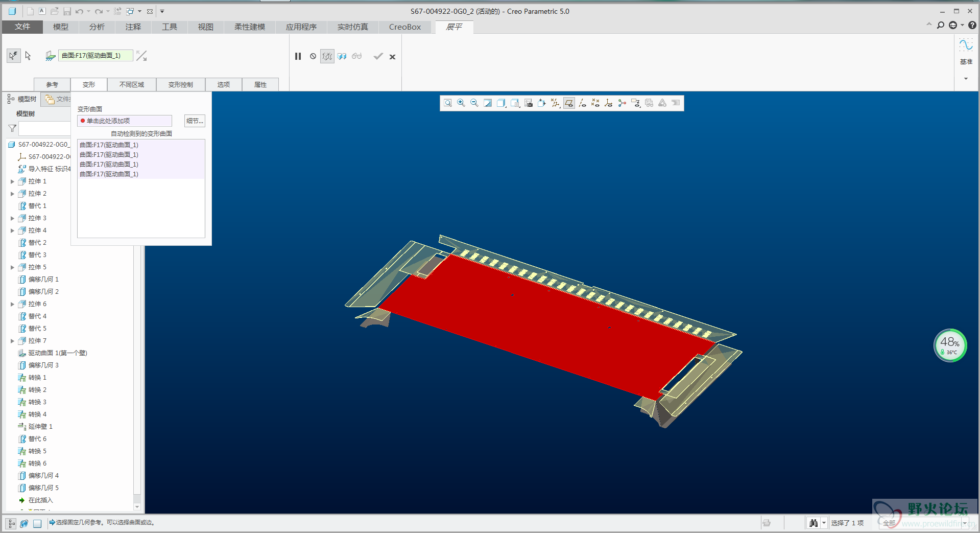Open the 模型 ribbon tab
This screenshot has height=533, width=980.
pyautogui.click(x=61, y=27)
